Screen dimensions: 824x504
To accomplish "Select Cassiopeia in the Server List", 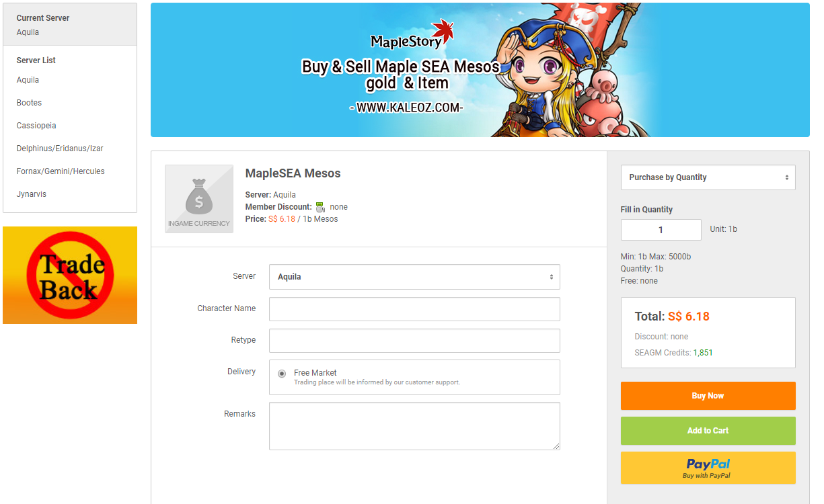I will [x=36, y=126].
